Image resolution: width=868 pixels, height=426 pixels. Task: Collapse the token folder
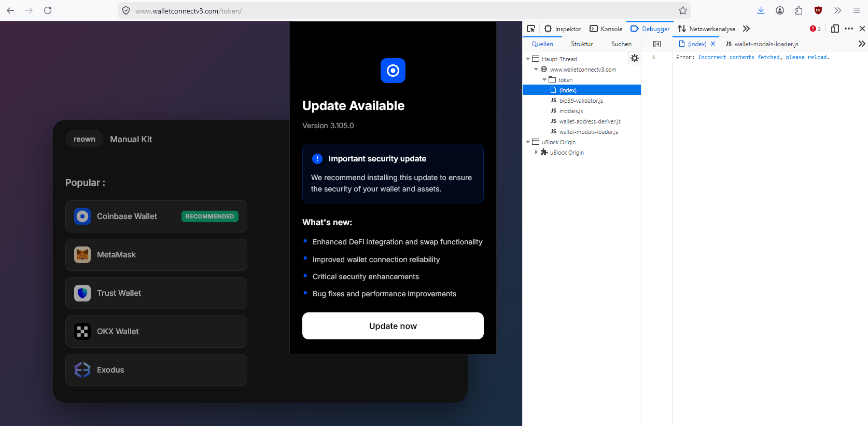point(544,80)
